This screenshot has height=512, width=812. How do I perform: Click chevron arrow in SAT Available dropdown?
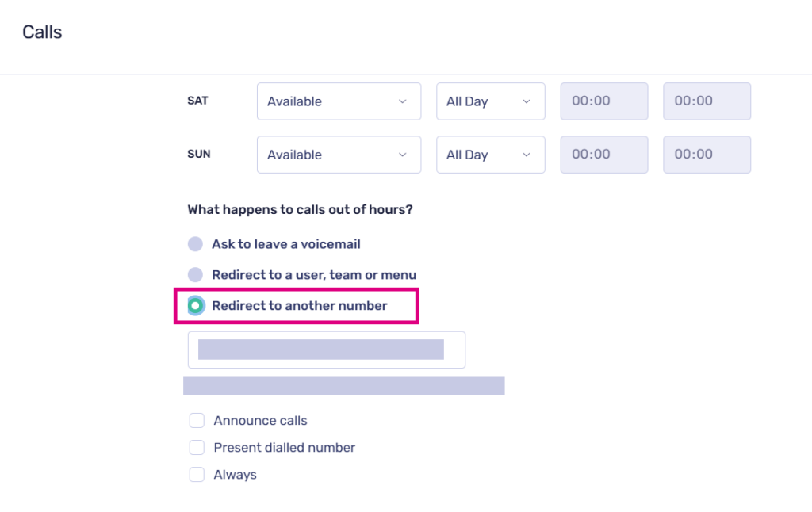click(x=402, y=101)
